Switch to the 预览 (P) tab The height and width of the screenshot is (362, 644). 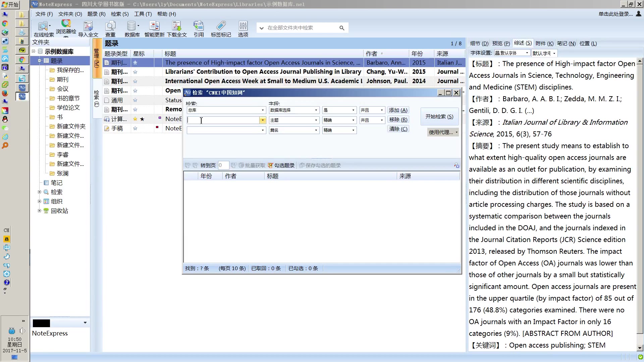click(501, 44)
